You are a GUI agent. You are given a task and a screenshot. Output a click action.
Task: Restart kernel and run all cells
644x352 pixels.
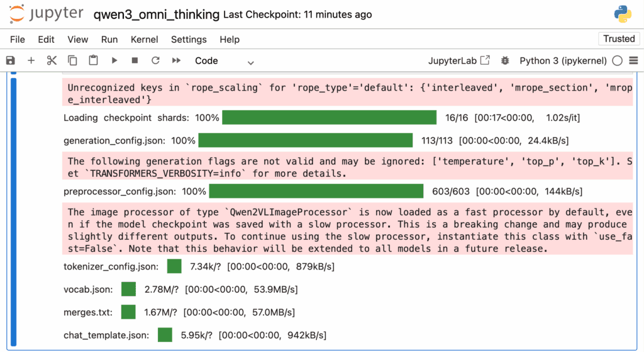coord(176,60)
